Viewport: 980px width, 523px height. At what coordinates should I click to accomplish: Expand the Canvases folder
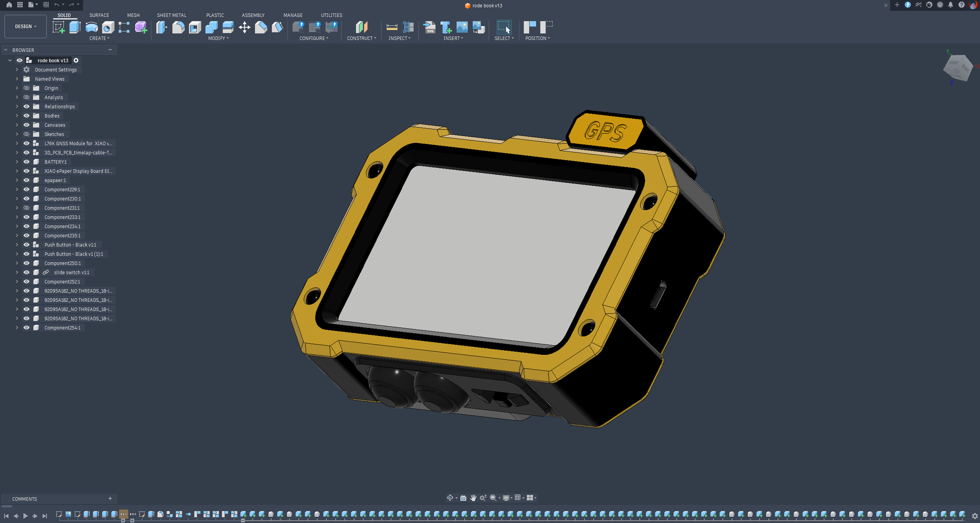[x=17, y=125]
